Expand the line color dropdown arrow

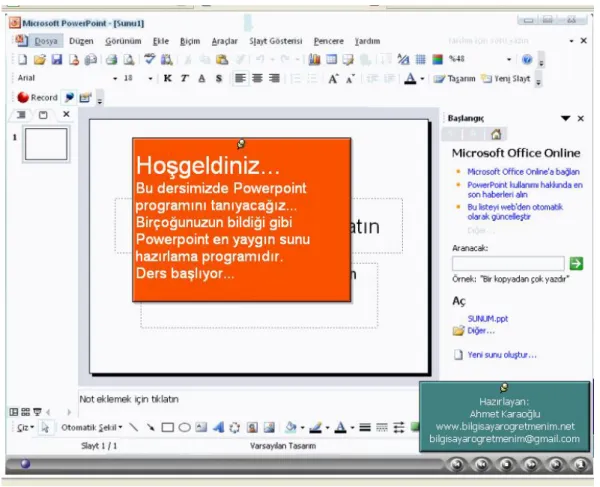[x=327, y=427]
